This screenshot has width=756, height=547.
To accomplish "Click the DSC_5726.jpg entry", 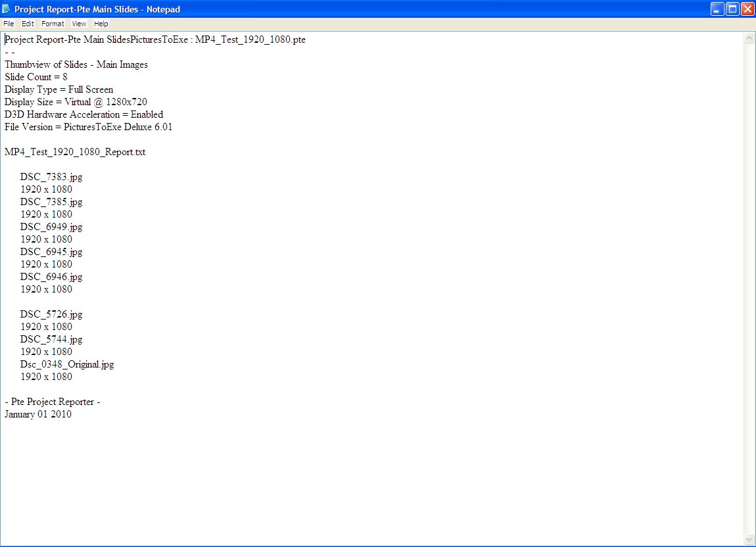I will (x=51, y=314).
